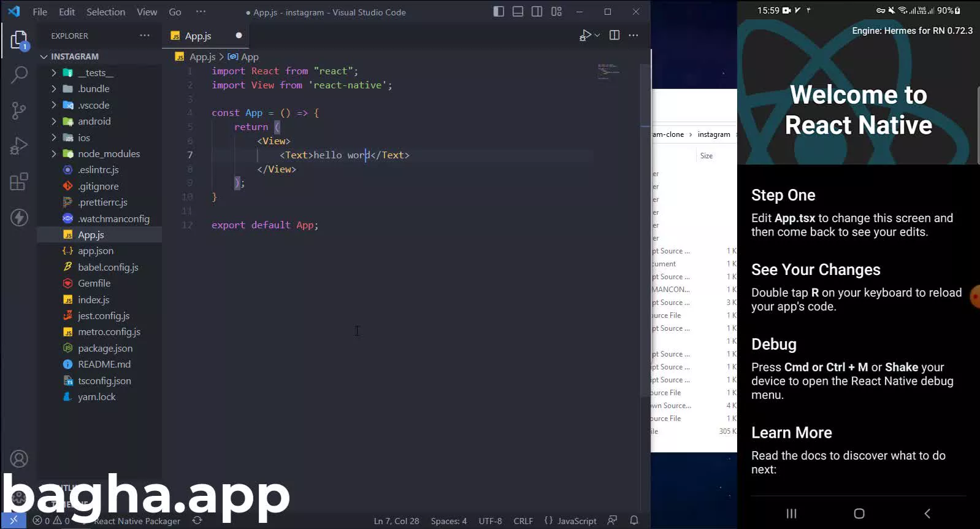Expand the android folder
Screen dimensions: 980x529
pos(99,121)
